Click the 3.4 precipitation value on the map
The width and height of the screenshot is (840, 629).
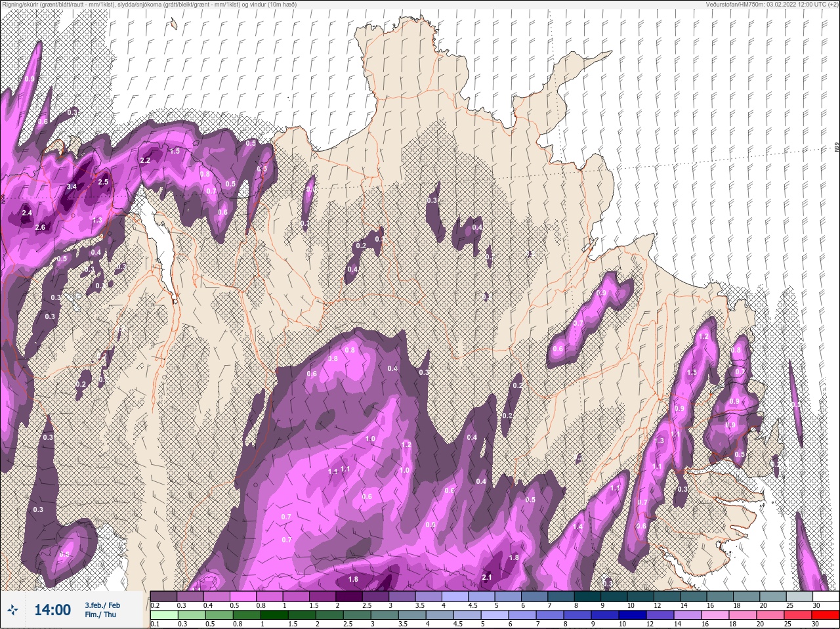click(x=72, y=187)
